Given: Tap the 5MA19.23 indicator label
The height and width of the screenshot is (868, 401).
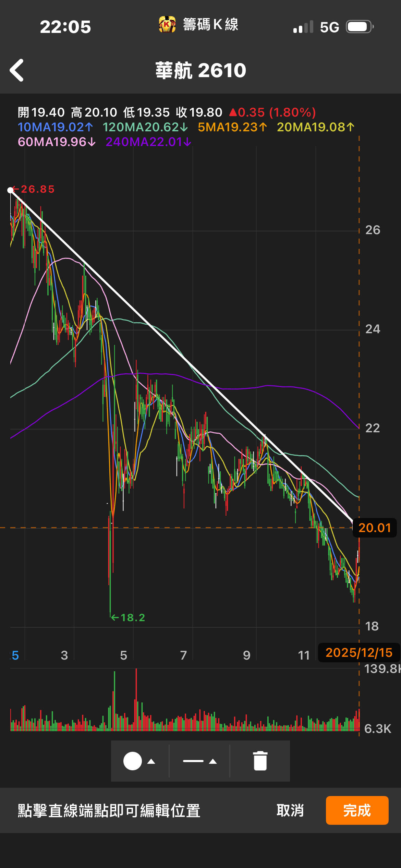Looking at the screenshot, I should pyautogui.click(x=232, y=127).
